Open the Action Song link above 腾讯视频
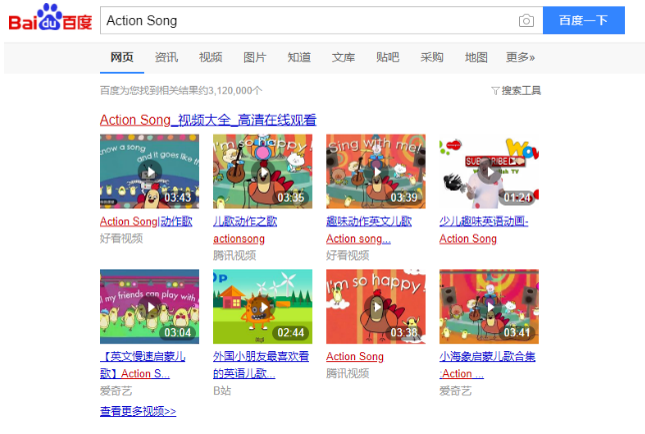Viewport: 645px width, 434px height. pos(355,357)
